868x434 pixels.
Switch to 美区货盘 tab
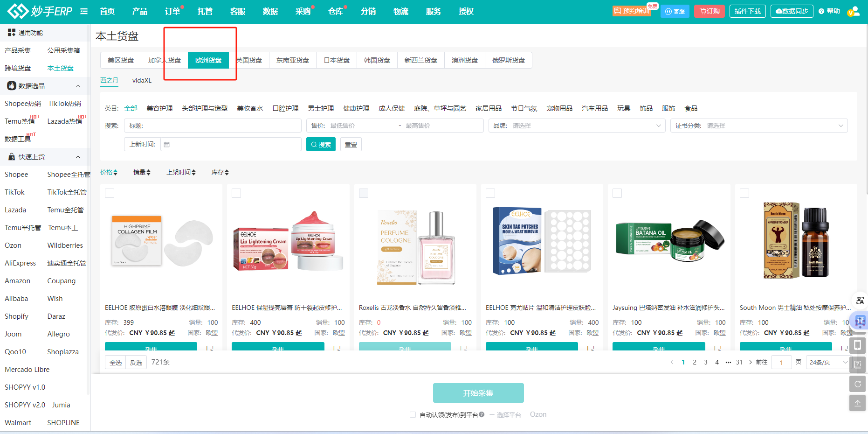click(x=121, y=60)
